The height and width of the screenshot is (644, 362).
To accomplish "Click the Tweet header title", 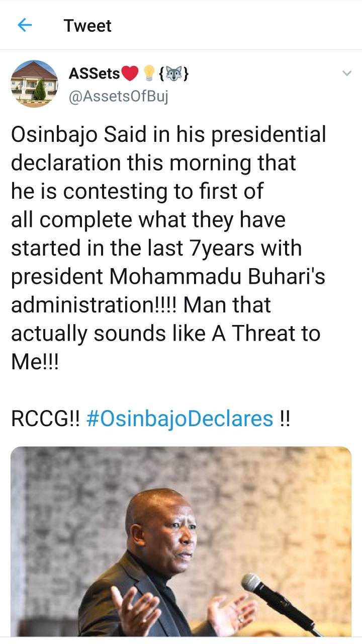I will (87, 26).
